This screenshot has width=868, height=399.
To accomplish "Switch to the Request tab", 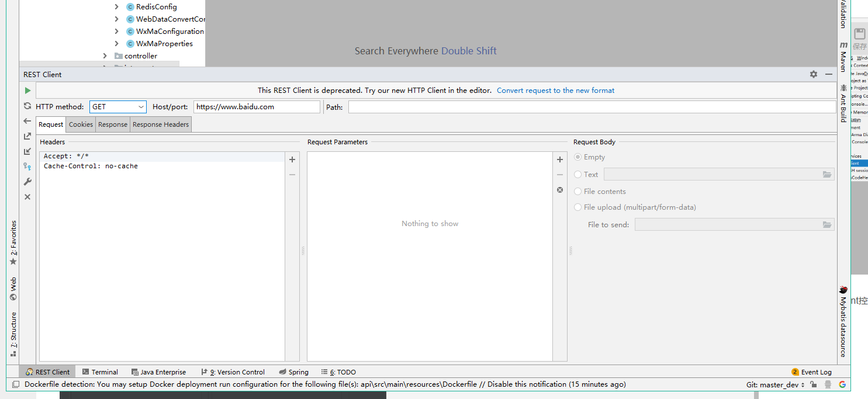I will click(51, 124).
